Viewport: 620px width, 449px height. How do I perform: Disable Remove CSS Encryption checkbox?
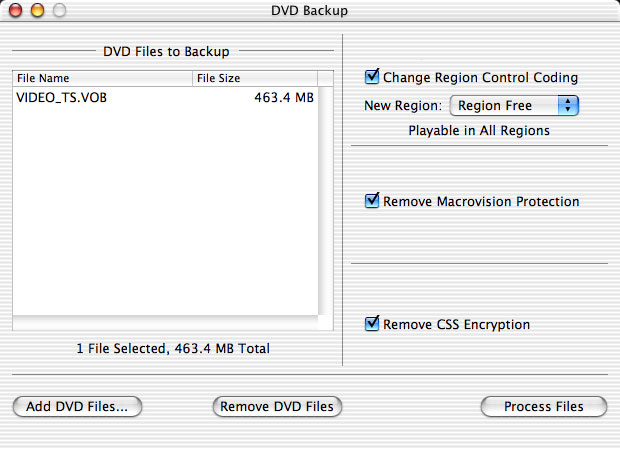(372, 324)
